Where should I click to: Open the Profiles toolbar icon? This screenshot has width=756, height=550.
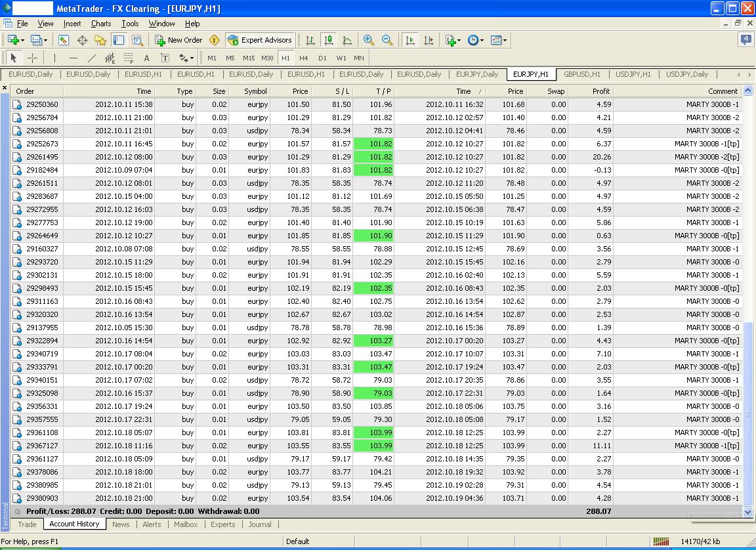click(36, 40)
